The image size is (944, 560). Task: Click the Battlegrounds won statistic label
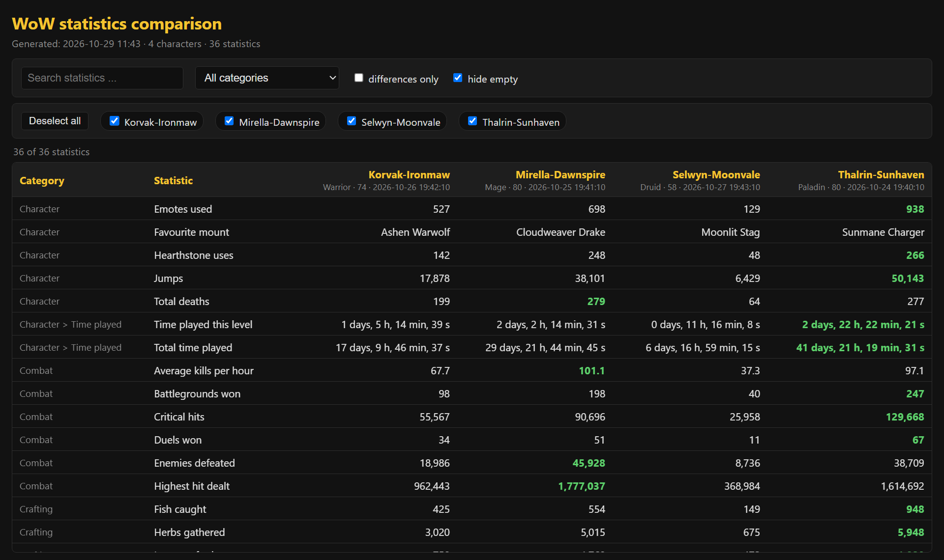(x=197, y=394)
